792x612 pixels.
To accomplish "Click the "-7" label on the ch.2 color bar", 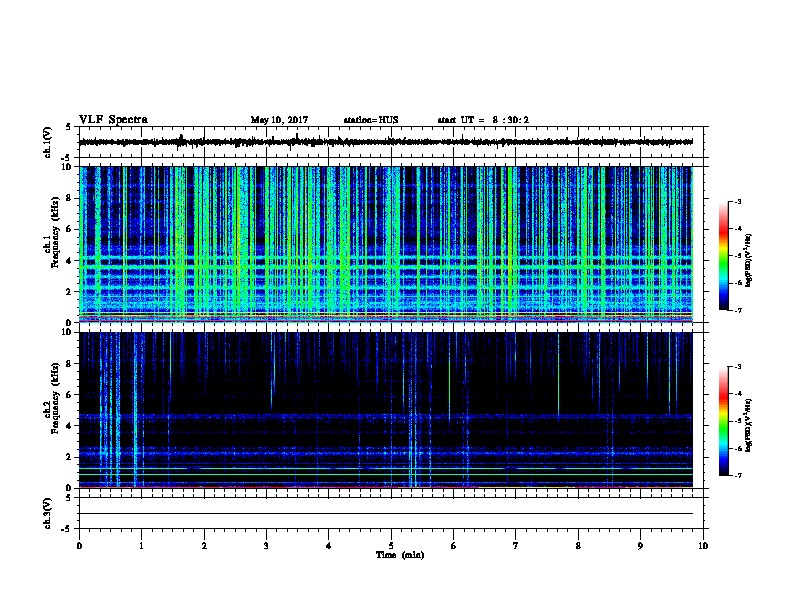I will point(738,475).
